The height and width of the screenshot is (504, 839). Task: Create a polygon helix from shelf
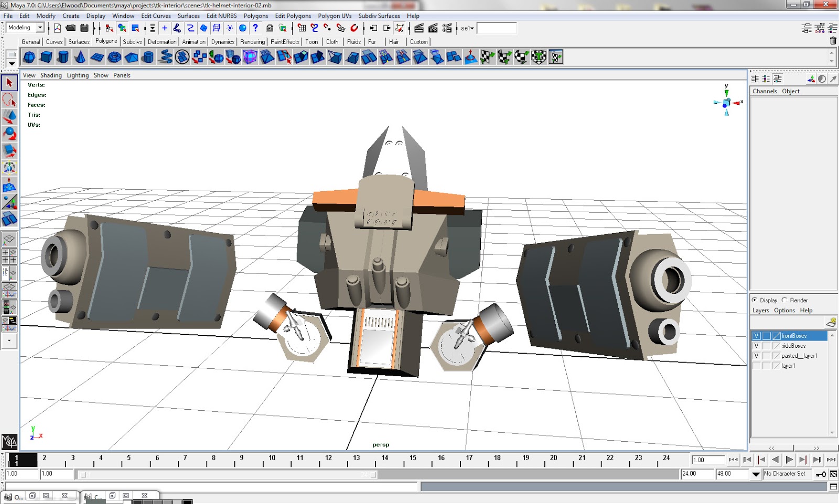[165, 57]
